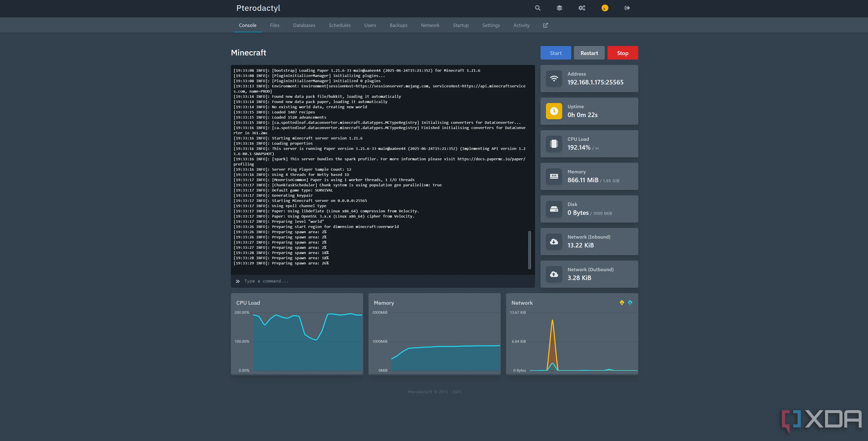Click the command prompt chevrons icon
This screenshot has width=868, height=441.
[238, 281]
